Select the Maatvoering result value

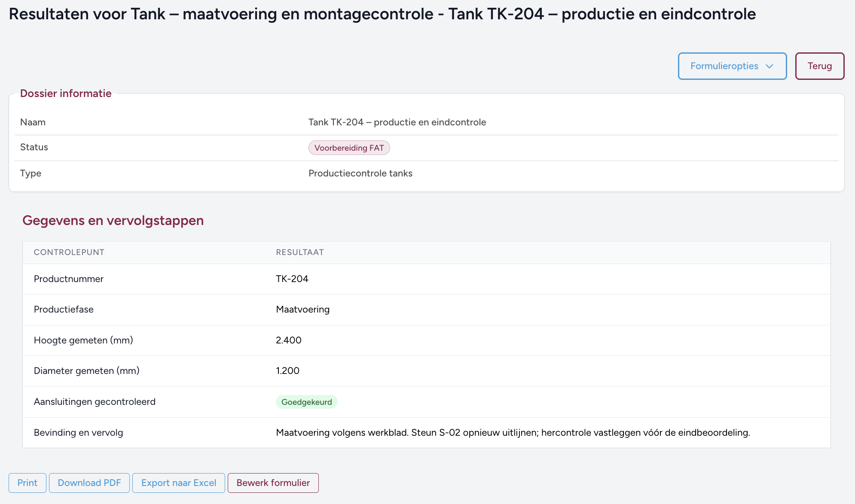[x=302, y=310]
